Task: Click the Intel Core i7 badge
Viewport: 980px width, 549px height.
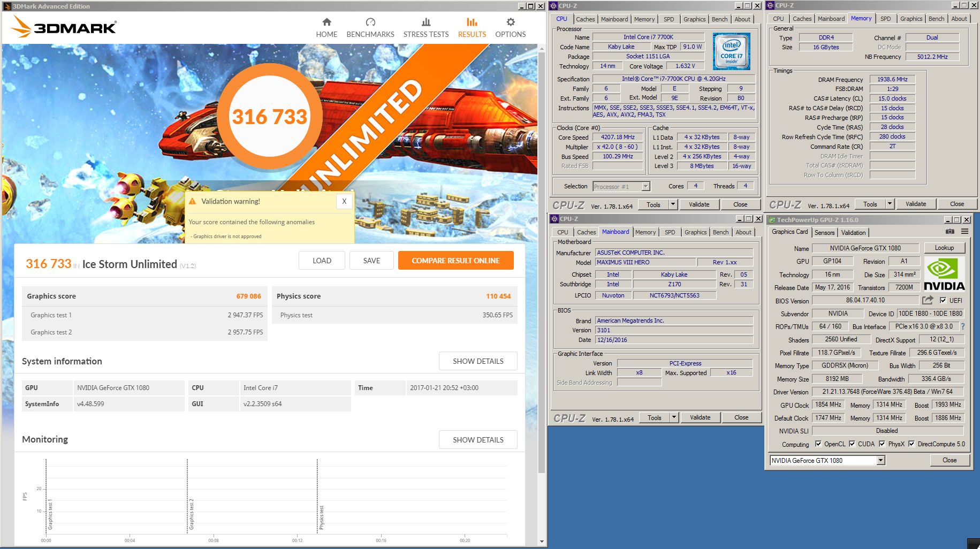Action: (731, 51)
